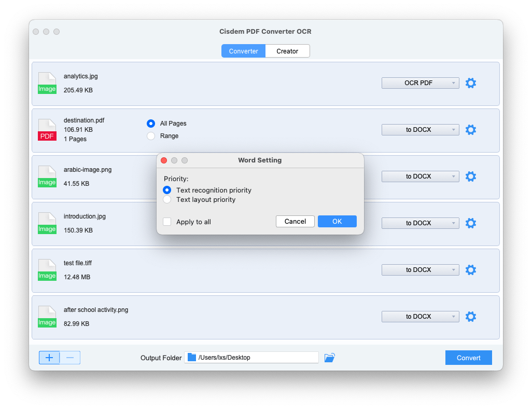The image size is (532, 409).
Task: Switch to the Converter tab
Action: coord(243,51)
